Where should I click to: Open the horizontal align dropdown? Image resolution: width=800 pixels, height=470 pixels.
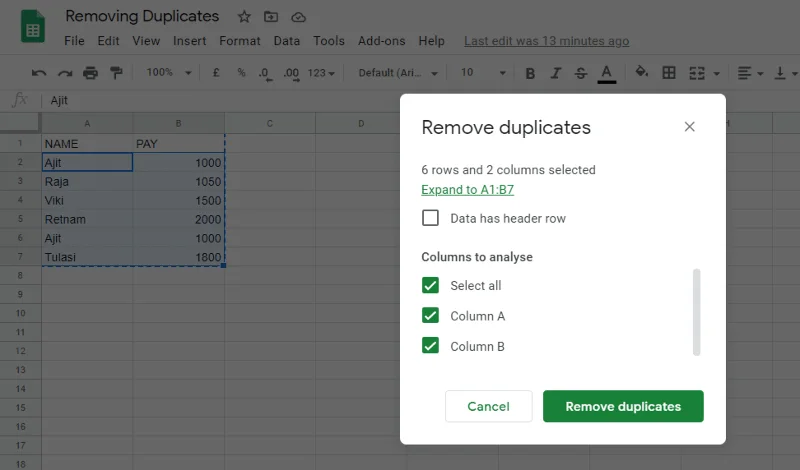pos(750,73)
